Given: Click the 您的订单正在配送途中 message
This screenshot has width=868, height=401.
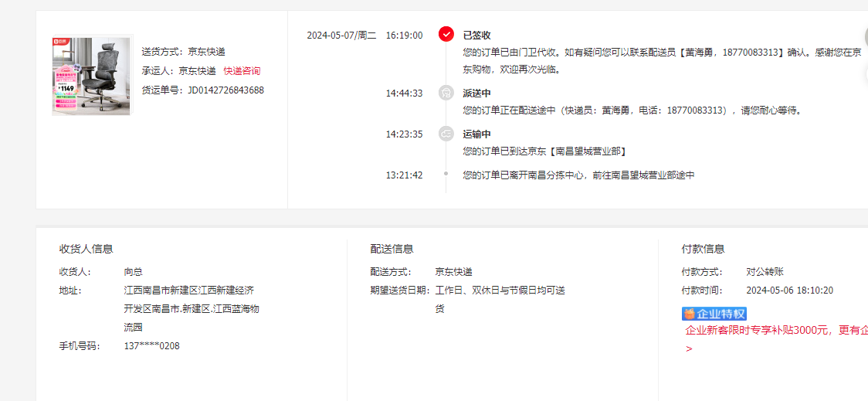Looking at the screenshot, I should click(632, 110).
